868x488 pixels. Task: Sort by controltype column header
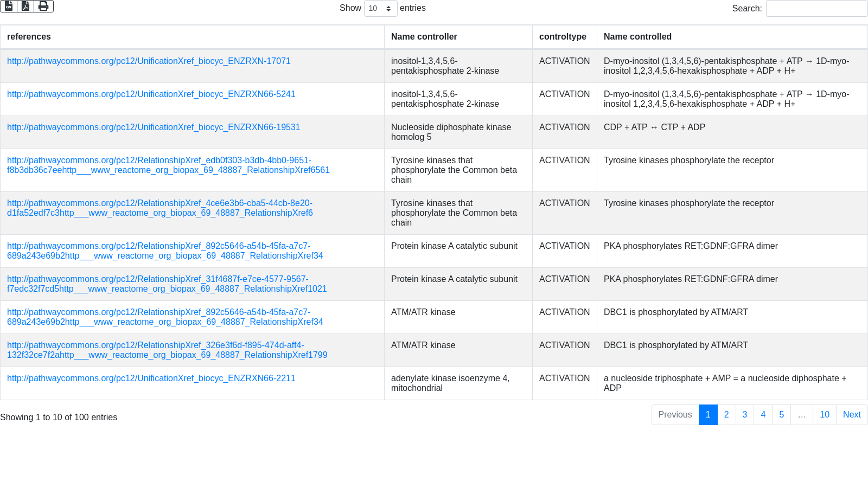pos(563,37)
